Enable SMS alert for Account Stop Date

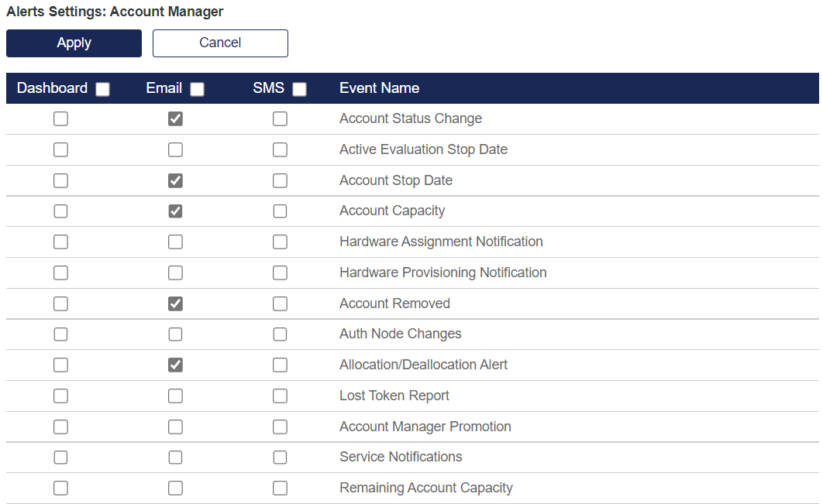tap(280, 180)
